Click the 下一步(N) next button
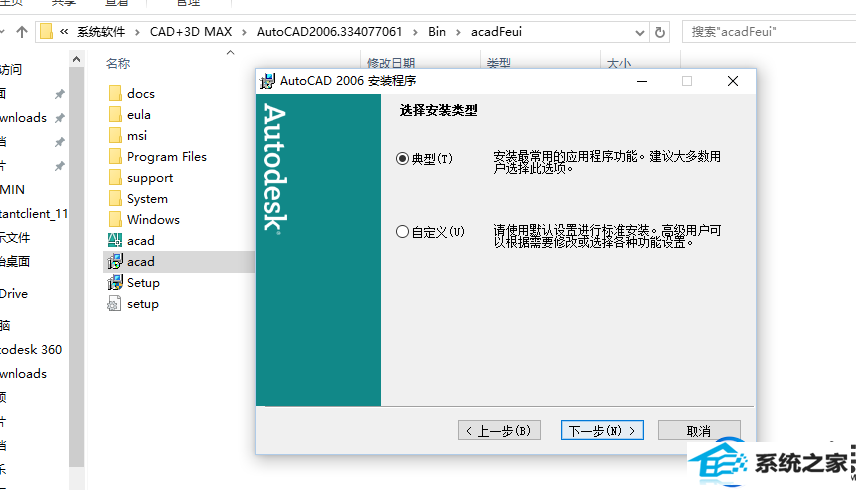The image size is (856, 490). [x=602, y=431]
